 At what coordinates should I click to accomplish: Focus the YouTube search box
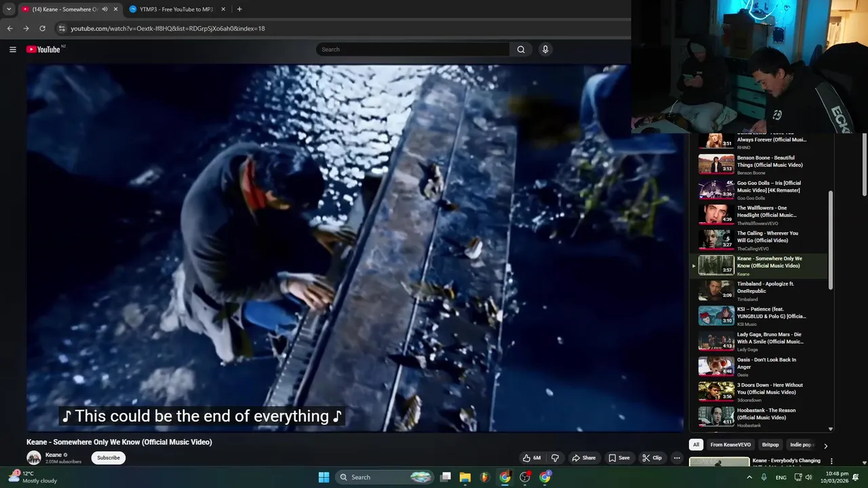coord(413,49)
